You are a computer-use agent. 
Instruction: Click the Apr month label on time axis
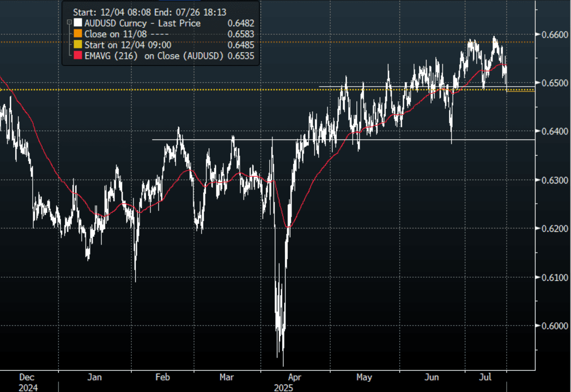pos(294,377)
